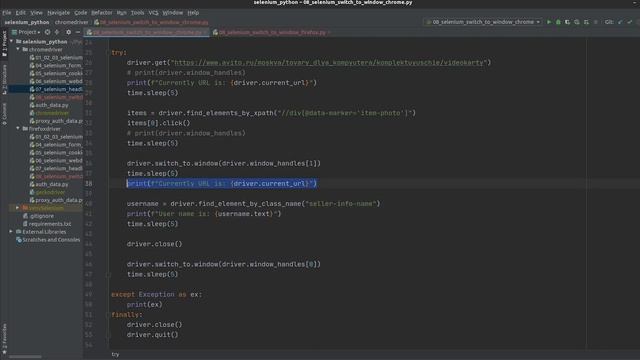
Task: Click the 'try' breadcrumb at the editor bottom
Action: tap(116, 354)
